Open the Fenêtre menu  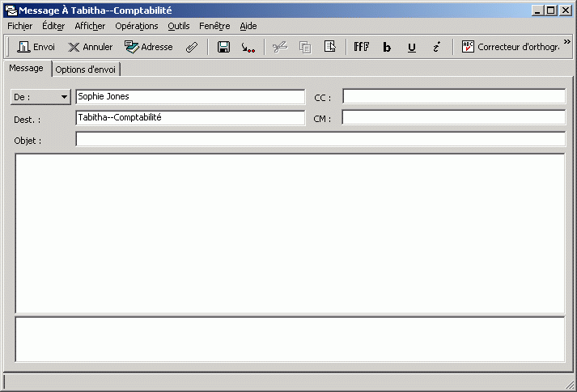pyautogui.click(x=214, y=26)
